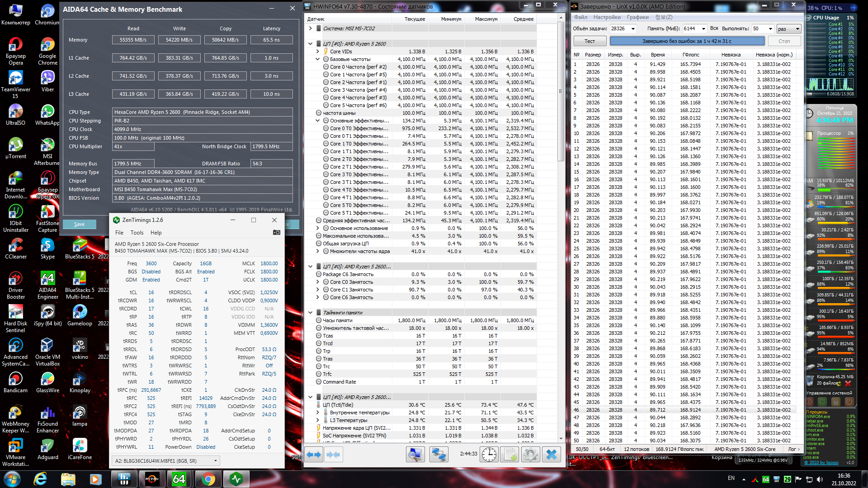
Task: Click ZenTimings camera screenshot icon
Action: [x=277, y=233]
